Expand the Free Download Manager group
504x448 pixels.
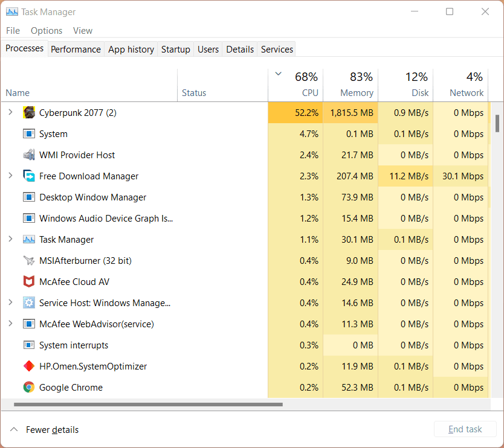[x=11, y=175]
